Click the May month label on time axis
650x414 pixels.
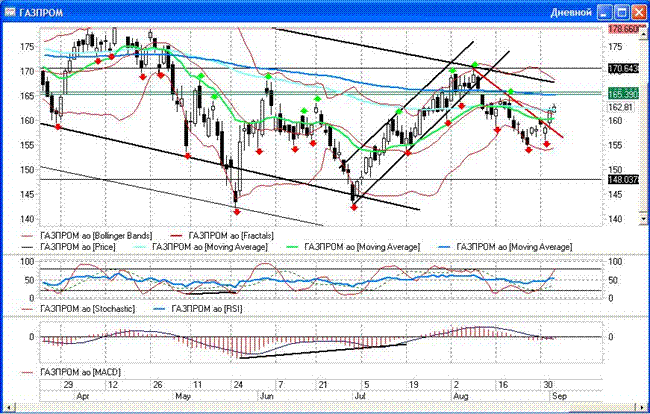183,396
